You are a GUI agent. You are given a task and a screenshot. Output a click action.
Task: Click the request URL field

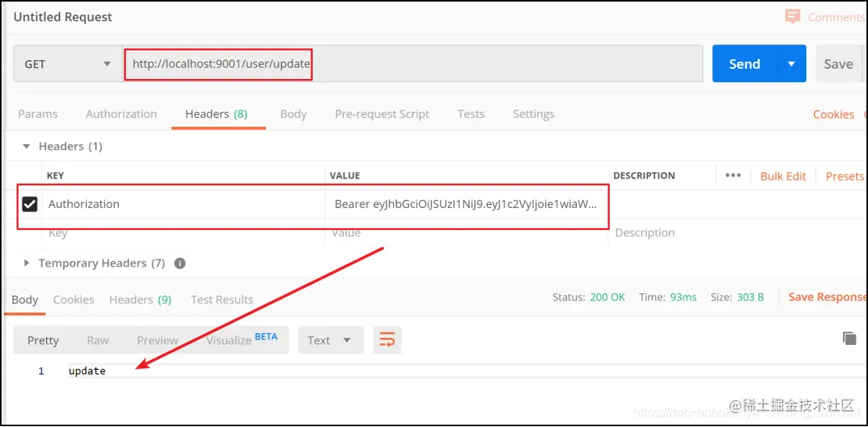[412, 63]
